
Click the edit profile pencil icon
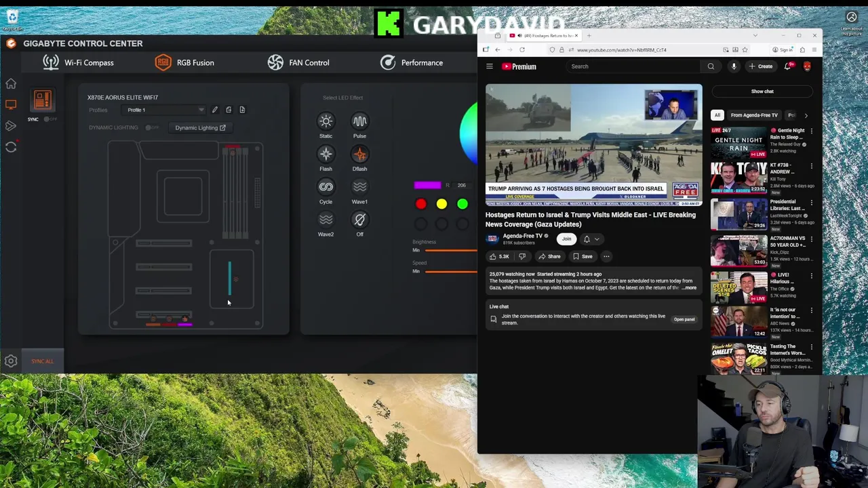coord(215,110)
